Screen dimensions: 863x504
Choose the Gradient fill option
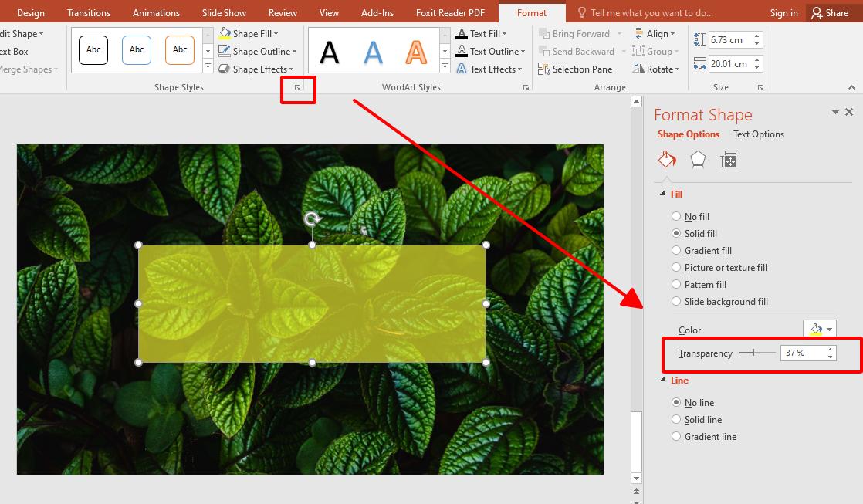pyautogui.click(x=675, y=250)
